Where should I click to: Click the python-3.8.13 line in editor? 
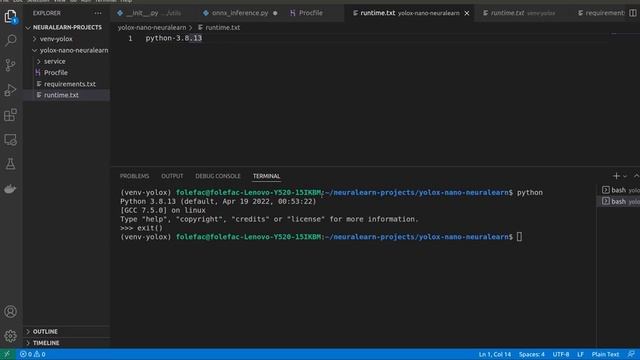point(174,38)
